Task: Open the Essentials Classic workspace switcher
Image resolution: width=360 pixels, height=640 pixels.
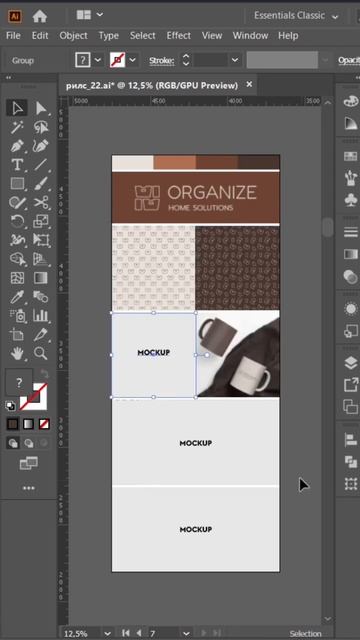Action: coord(296,16)
